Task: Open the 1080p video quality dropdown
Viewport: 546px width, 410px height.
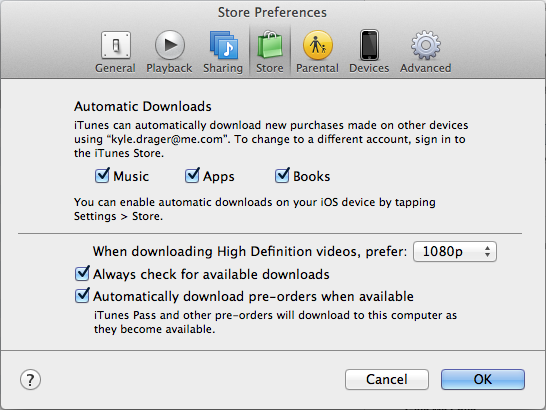Action: pos(455,252)
